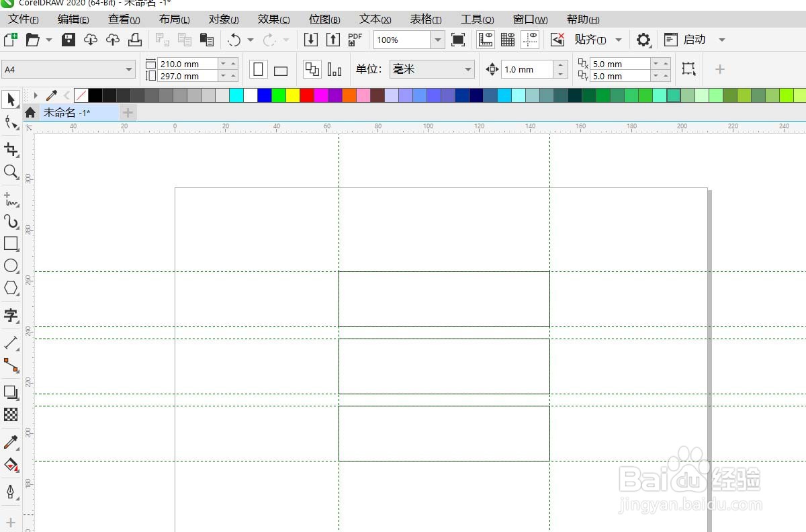The height and width of the screenshot is (532, 806).
Task: Toggle grid display
Action: (508, 40)
